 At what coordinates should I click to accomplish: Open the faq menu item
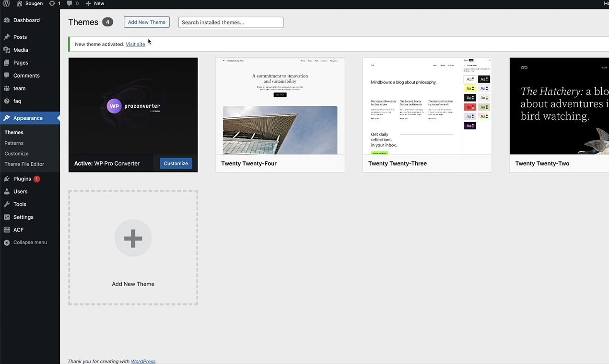[30, 101]
